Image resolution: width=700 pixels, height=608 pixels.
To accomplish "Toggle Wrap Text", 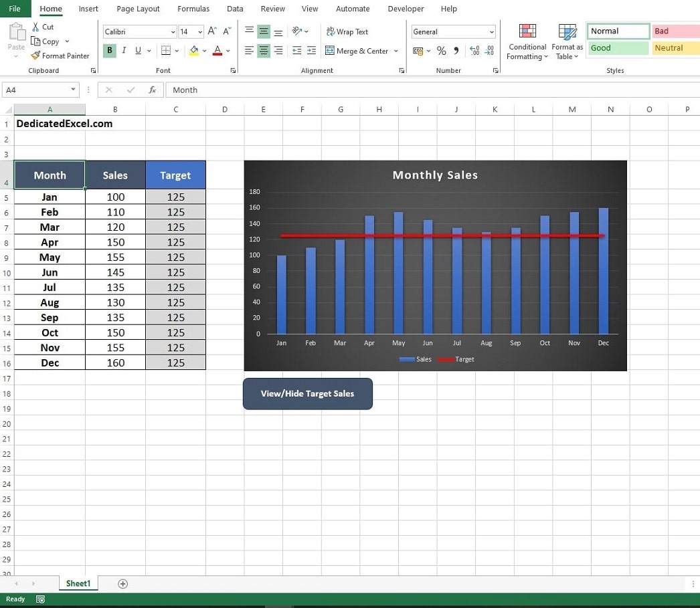I will [347, 31].
